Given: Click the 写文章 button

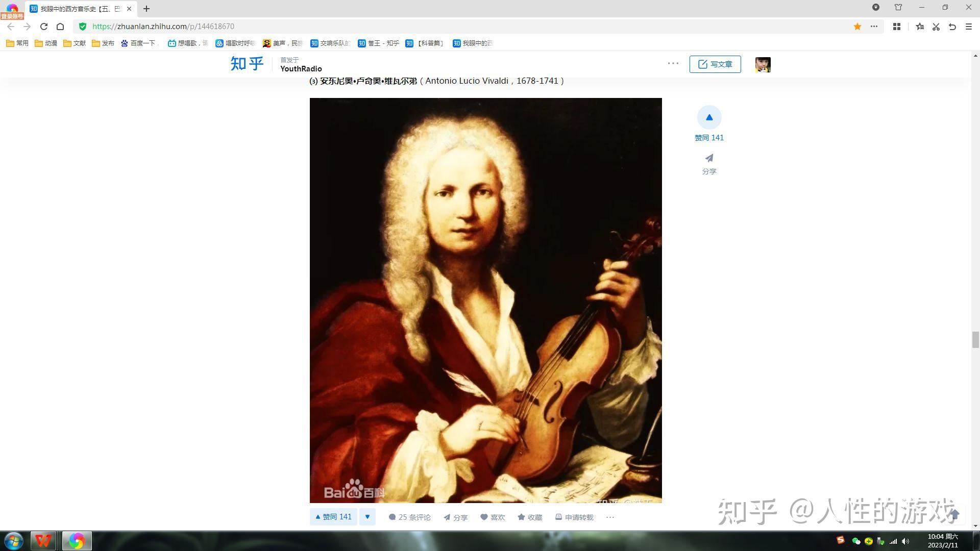Looking at the screenshot, I should [x=715, y=64].
